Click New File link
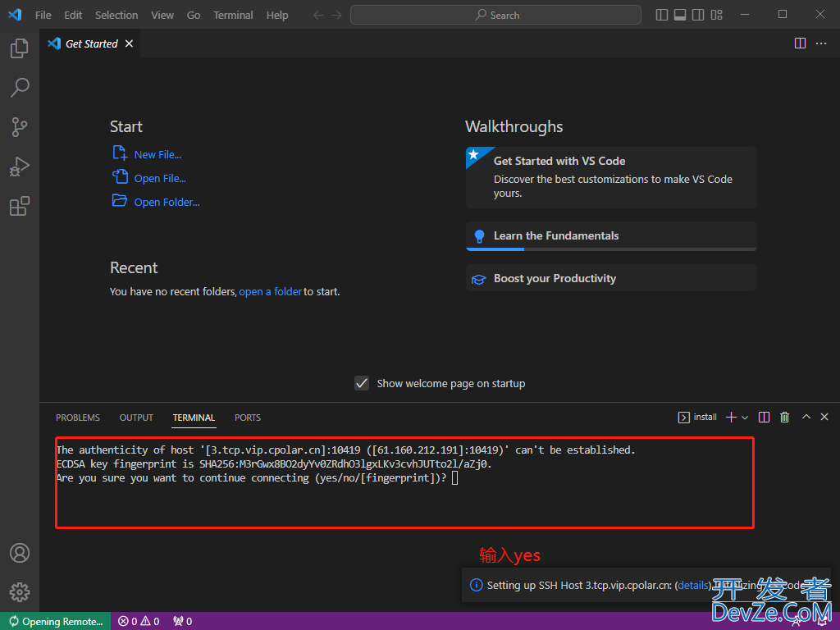This screenshot has height=630, width=840. [x=157, y=154]
